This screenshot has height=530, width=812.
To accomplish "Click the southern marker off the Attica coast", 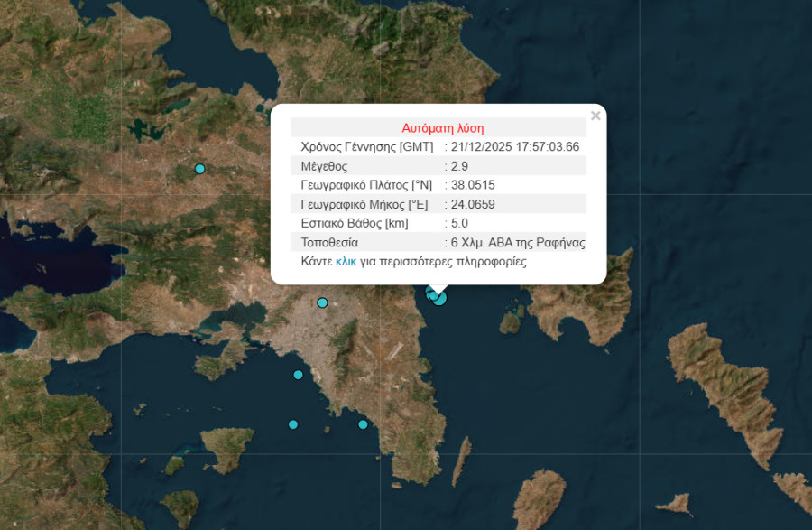I will (363, 424).
